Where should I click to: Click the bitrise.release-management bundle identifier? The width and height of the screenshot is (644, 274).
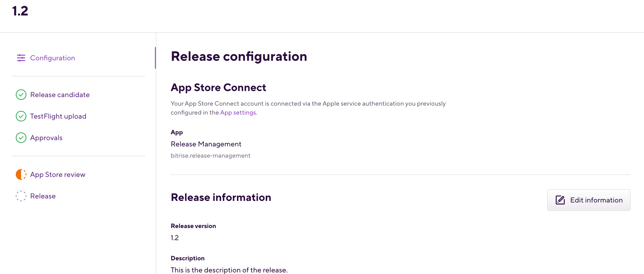coord(210,155)
